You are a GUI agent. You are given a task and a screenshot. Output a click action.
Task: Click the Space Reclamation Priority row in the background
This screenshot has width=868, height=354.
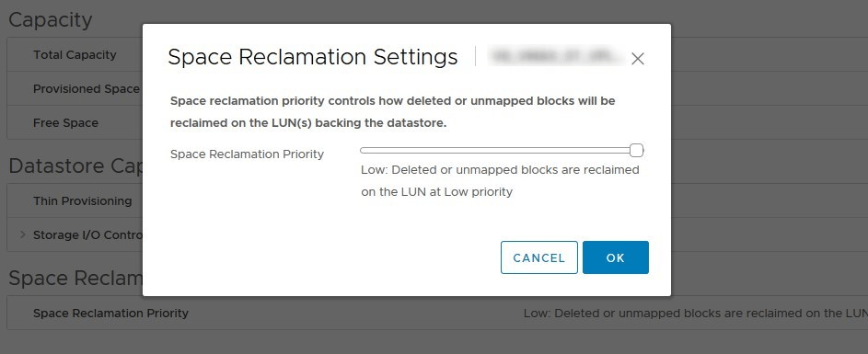point(437,313)
